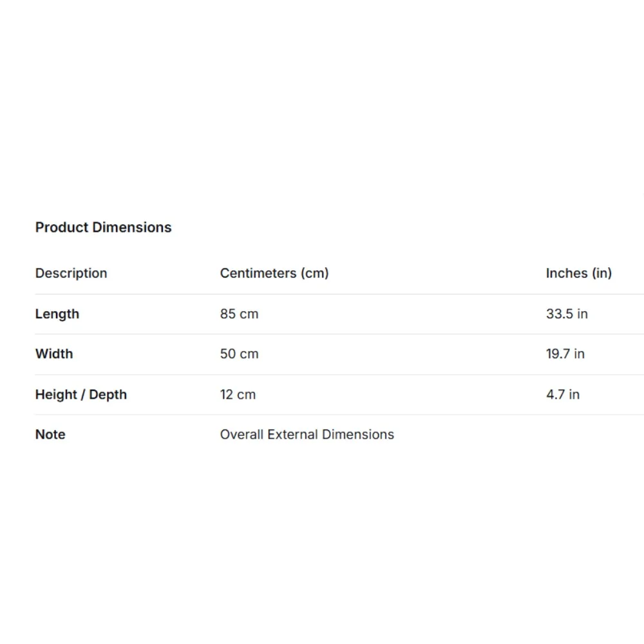The width and height of the screenshot is (644, 644).
Task: Click the empty Inches cell in Note row
Action: [578, 435]
